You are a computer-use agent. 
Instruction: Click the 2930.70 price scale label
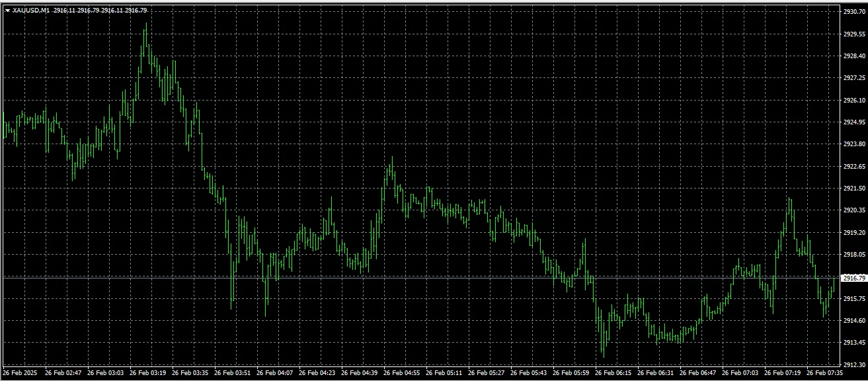[855, 12]
